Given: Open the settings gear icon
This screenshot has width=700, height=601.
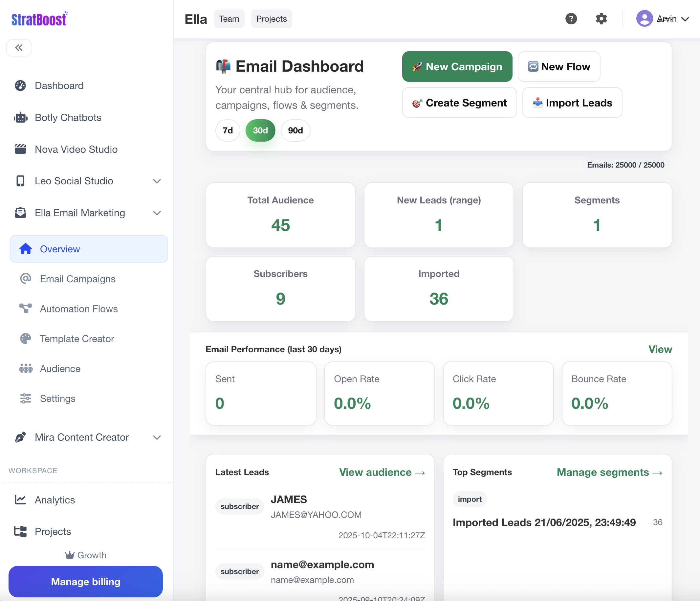Looking at the screenshot, I should coord(601,19).
